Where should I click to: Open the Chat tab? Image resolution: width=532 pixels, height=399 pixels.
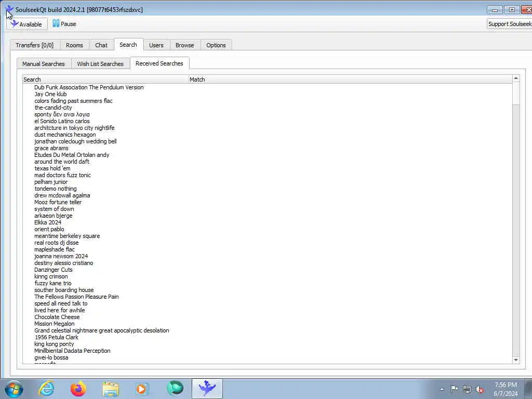pos(101,45)
